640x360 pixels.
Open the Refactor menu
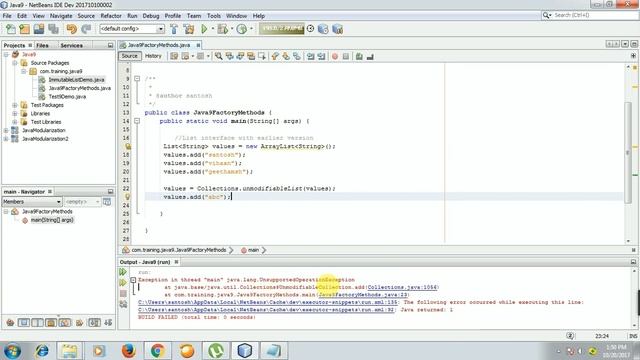pyautogui.click(x=111, y=16)
